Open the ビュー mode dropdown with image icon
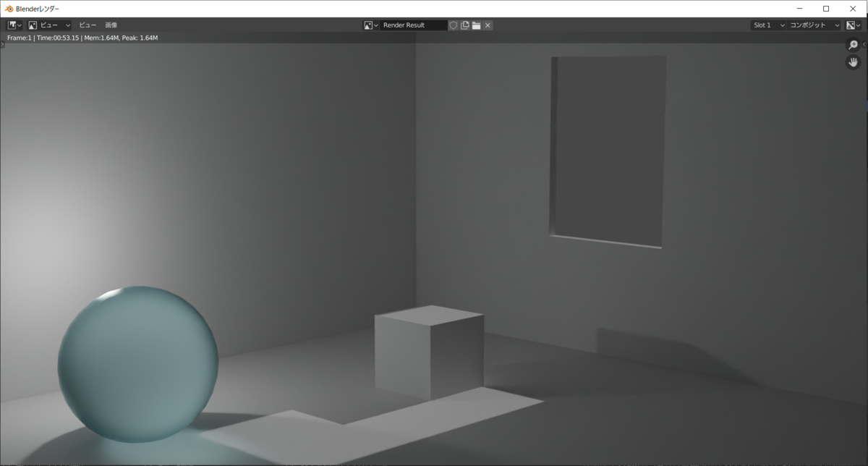868x466 pixels. click(49, 25)
